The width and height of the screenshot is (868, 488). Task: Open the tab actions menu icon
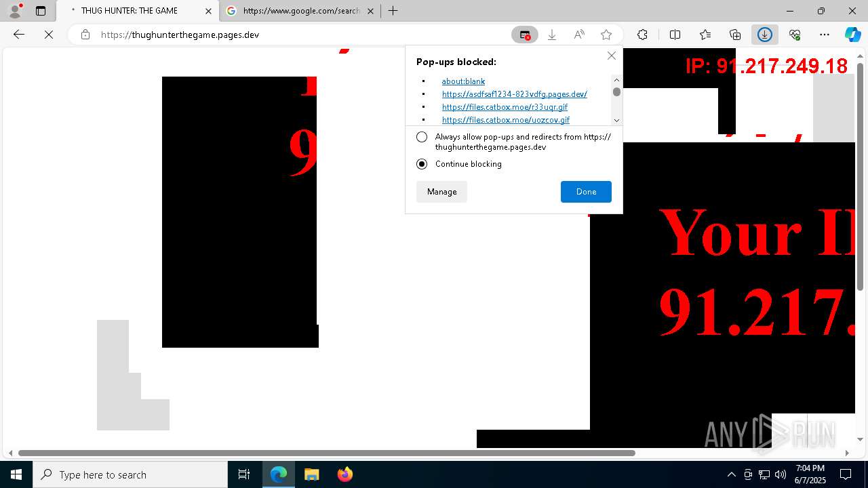click(41, 11)
